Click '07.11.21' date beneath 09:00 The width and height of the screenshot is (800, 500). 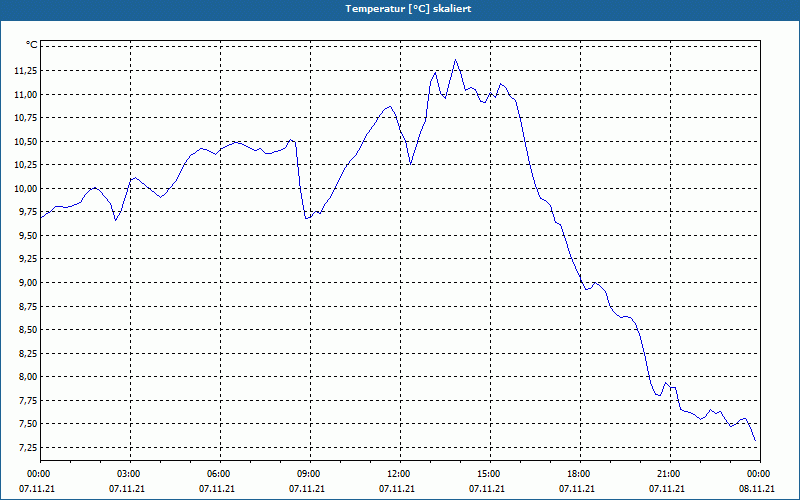[x=307, y=489]
